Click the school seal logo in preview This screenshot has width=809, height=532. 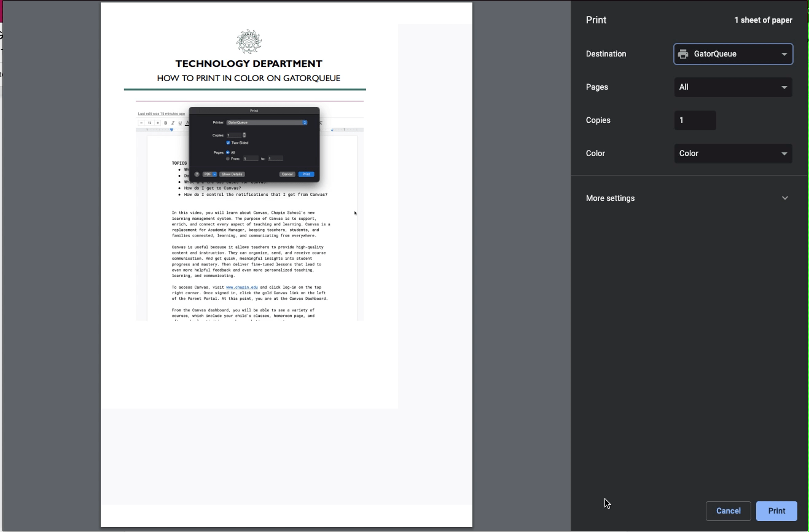(x=249, y=42)
